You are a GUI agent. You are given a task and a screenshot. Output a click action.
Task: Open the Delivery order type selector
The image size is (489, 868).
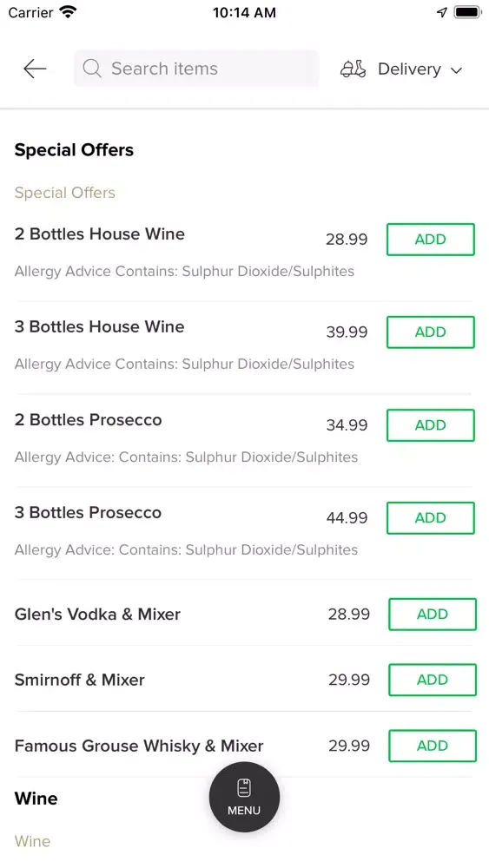pyautogui.click(x=401, y=69)
